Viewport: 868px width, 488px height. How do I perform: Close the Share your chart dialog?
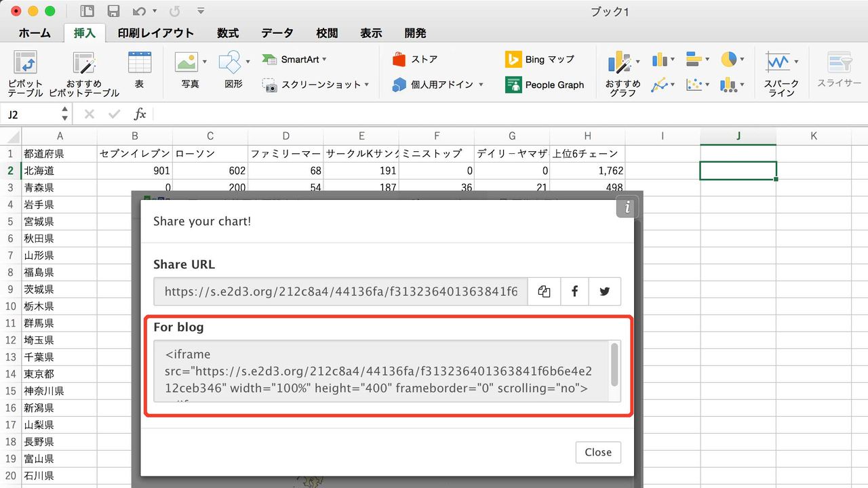click(x=597, y=452)
